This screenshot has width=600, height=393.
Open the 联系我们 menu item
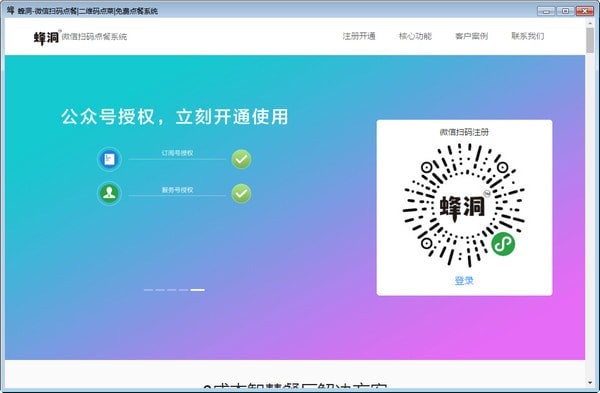click(527, 36)
